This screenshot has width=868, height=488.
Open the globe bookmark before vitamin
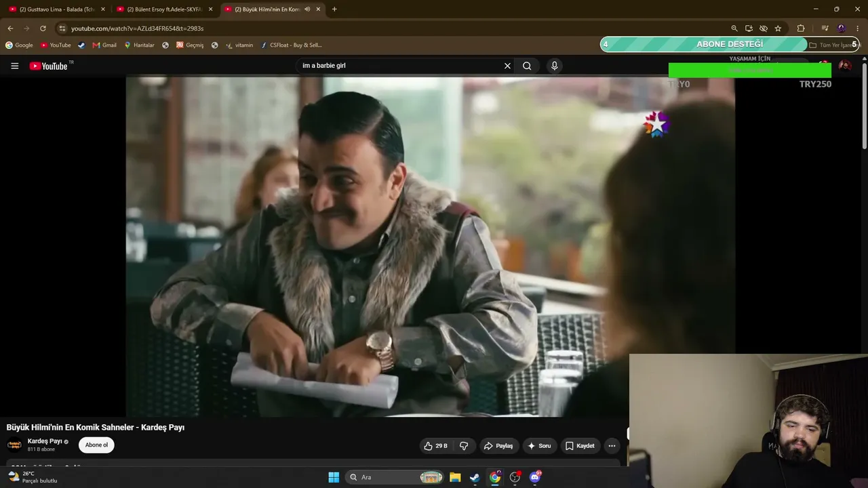pyautogui.click(x=214, y=45)
